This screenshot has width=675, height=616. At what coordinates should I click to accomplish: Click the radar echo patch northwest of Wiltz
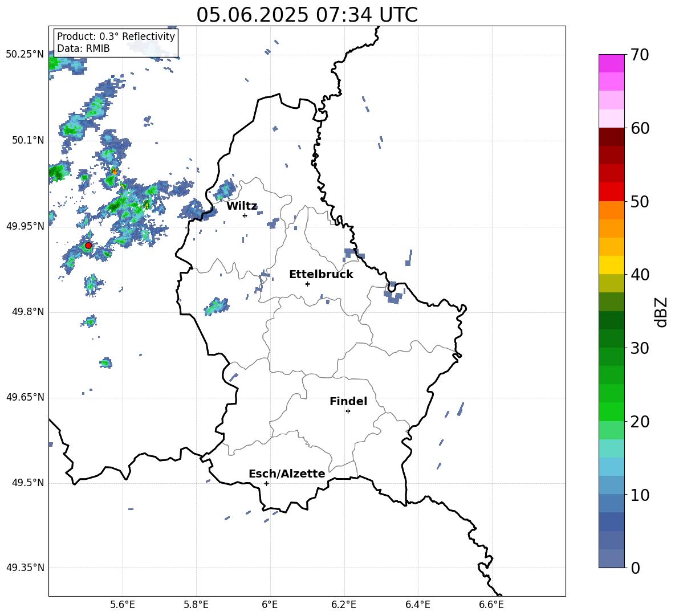point(225,190)
